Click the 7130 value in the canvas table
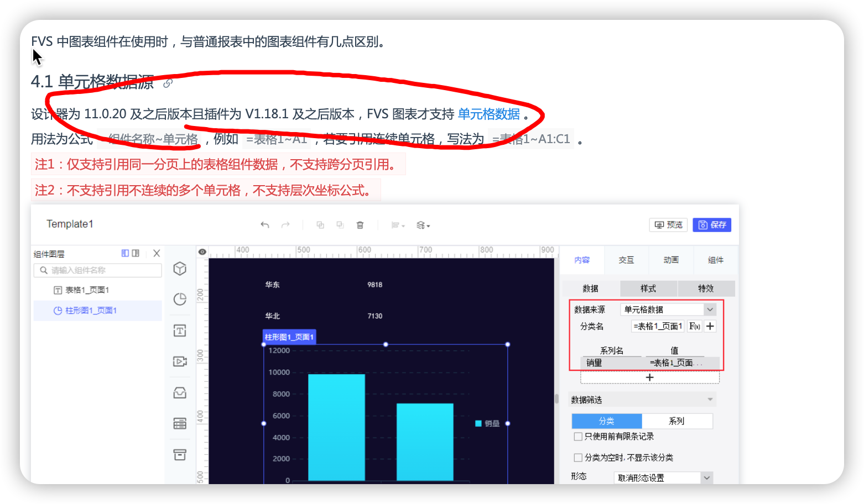 click(375, 316)
